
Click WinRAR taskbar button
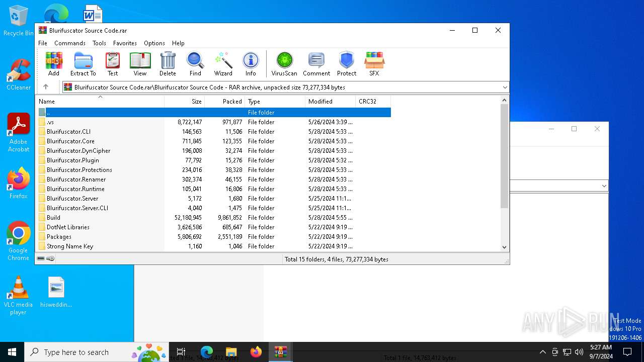point(280,352)
